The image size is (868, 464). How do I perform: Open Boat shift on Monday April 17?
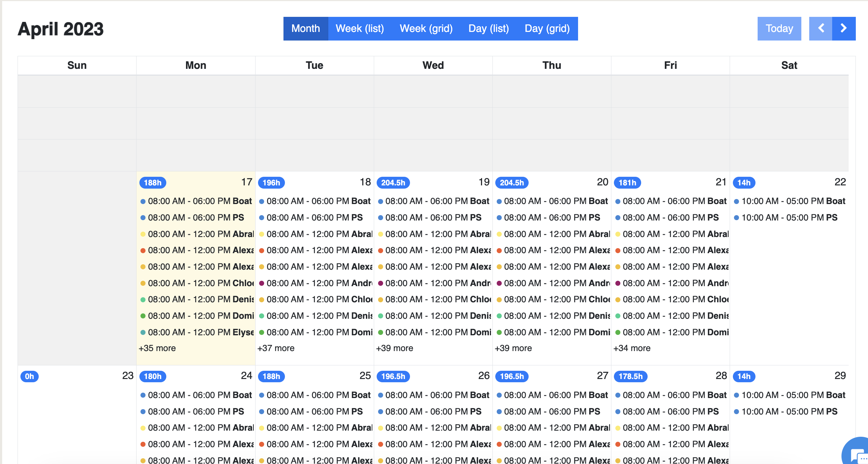click(x=196, y=201)
